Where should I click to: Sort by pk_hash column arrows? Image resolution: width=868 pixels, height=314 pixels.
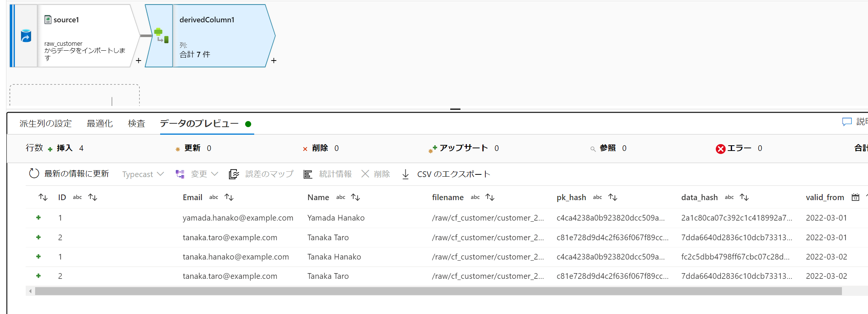[613, 197]
